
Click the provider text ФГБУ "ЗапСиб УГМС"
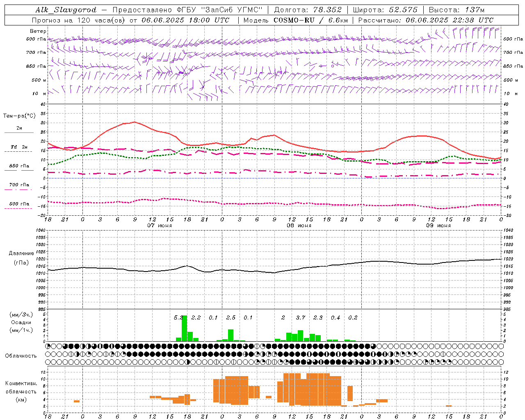pos(219,10)
